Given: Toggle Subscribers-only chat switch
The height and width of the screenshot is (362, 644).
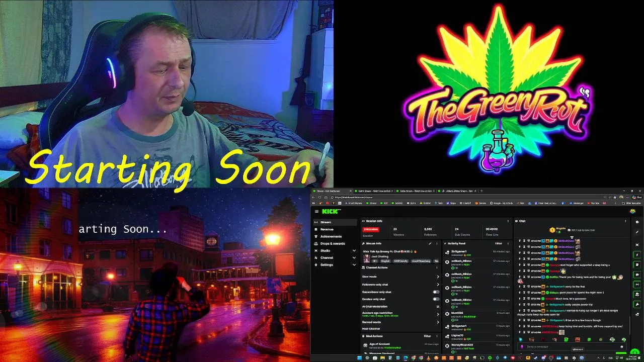Looking at the screenshot, I should [x=436, y=292].
